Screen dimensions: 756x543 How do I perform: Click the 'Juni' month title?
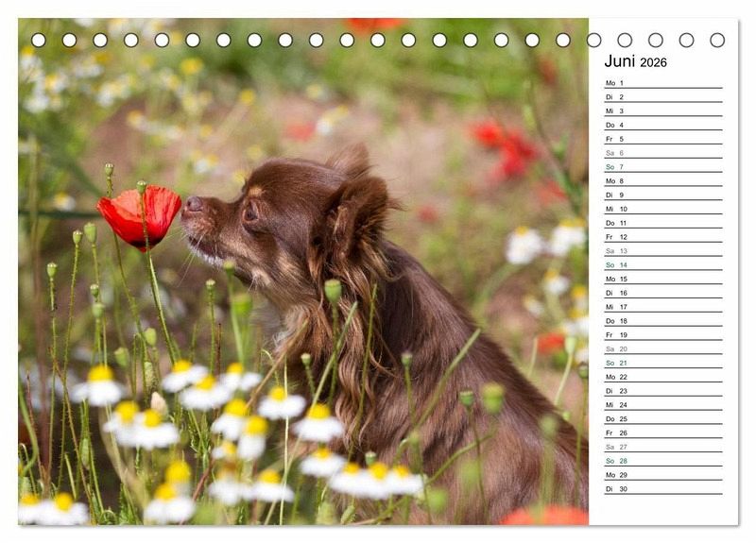click(620, 61)
